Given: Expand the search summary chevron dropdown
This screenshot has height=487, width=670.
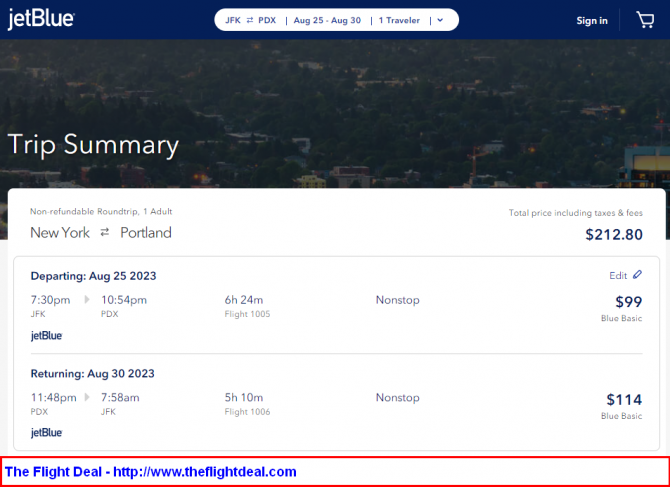Looking at the screenshot, I should [x=441, y=20].
